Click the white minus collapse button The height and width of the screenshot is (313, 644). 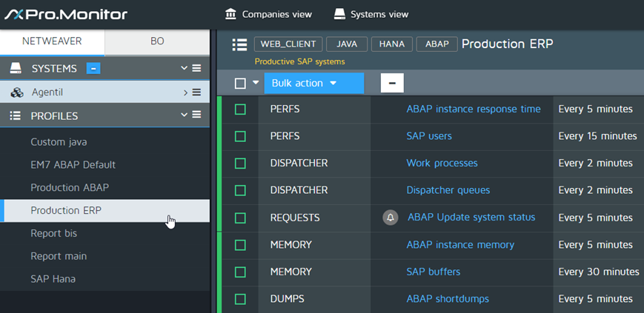[x=392, y=84]
